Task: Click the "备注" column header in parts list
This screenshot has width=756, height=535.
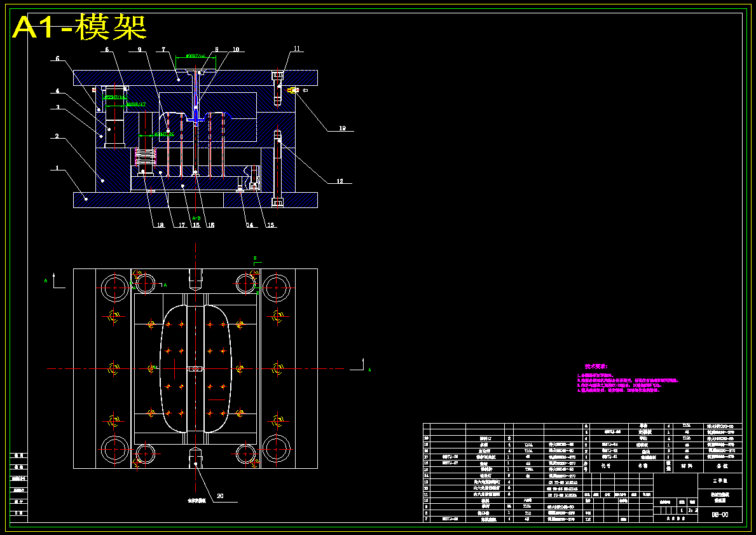Action: [x=722, y=466]
